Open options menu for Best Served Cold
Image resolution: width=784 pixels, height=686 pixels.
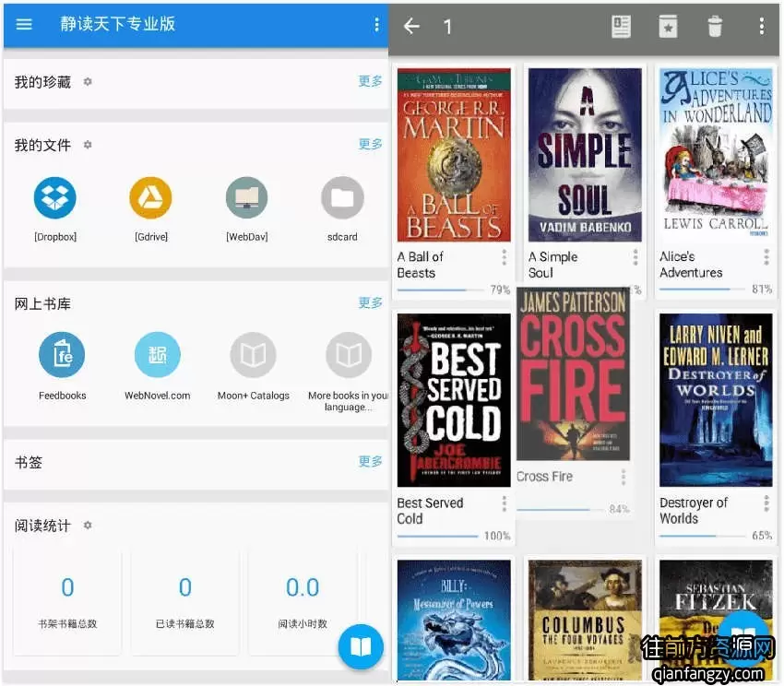(504, 503)
